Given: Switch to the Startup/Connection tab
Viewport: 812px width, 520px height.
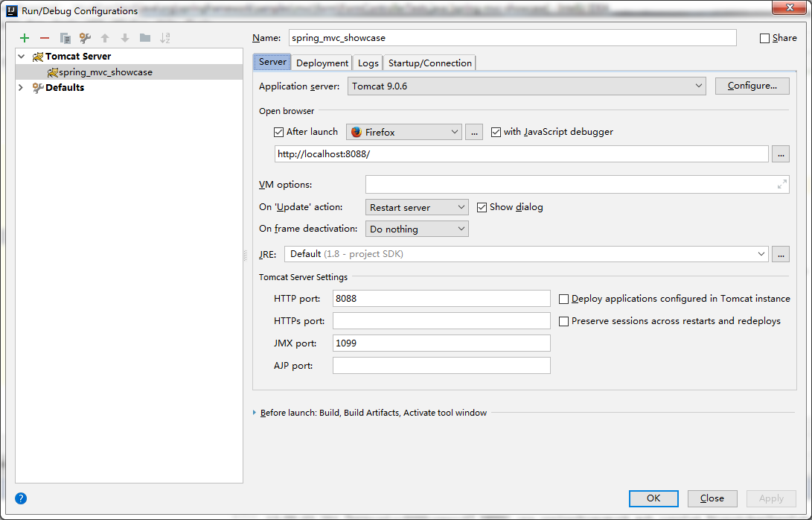Looking at the screenshot, I should [430, 63].
